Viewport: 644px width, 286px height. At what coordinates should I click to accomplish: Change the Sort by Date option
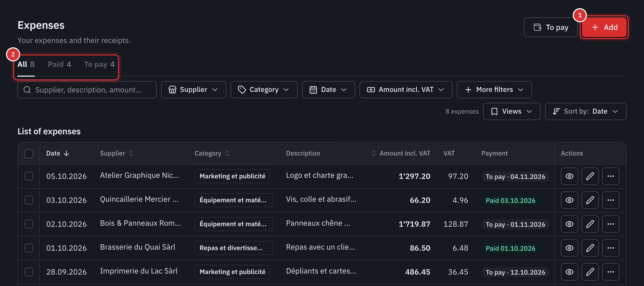586,111
